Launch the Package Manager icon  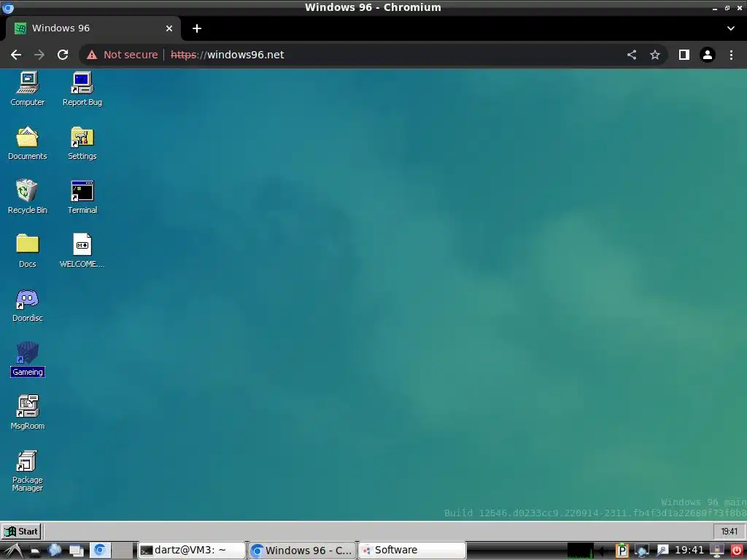(27, 470)
